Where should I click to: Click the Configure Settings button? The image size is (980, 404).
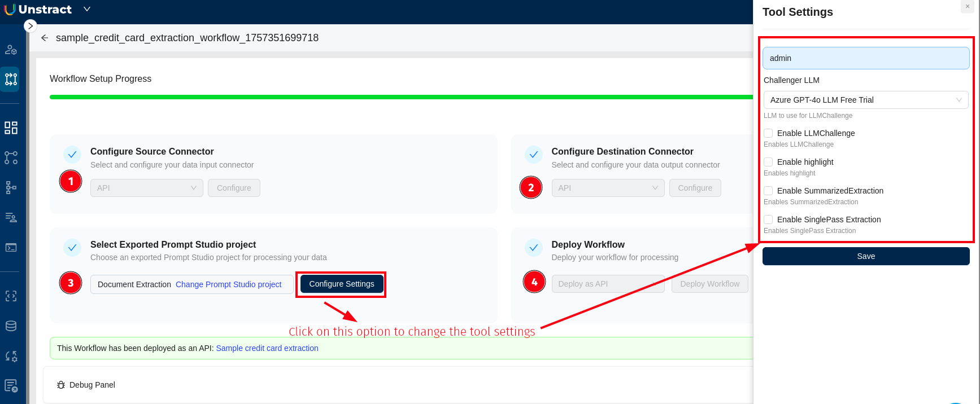point(341,284)
